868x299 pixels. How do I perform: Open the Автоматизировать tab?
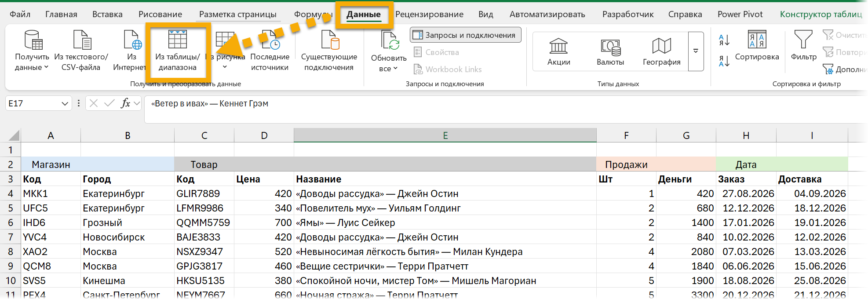point(547,14)
